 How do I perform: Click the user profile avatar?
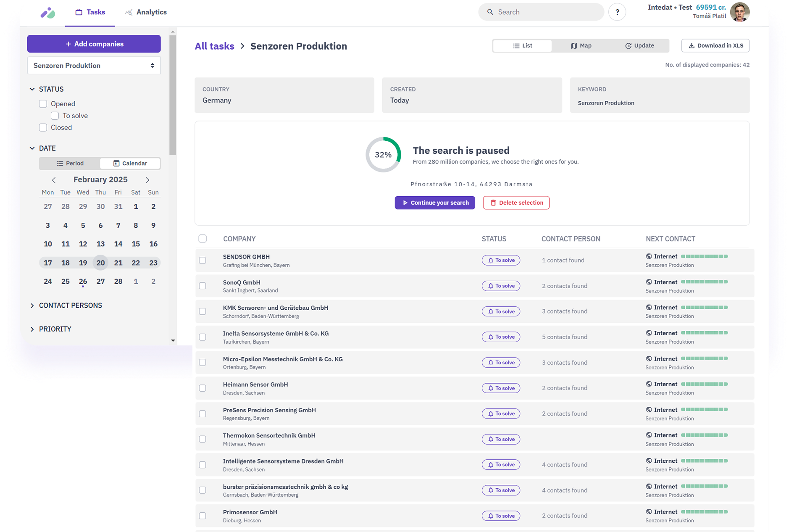pyautogui.click(x=740, y=12)
